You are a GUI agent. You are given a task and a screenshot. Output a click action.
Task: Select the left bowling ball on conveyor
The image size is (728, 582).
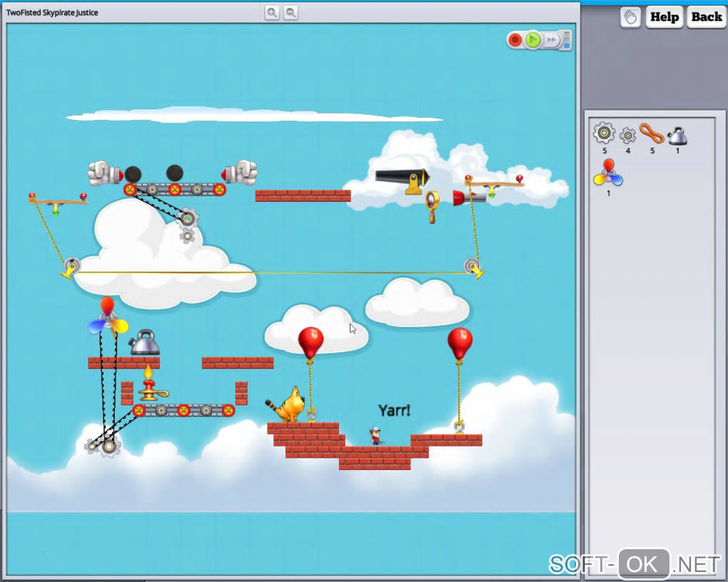(x=133, y=174)
